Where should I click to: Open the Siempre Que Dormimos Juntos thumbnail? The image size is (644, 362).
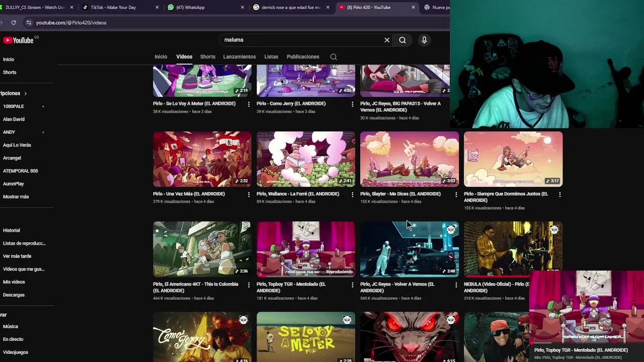point(513,159)
